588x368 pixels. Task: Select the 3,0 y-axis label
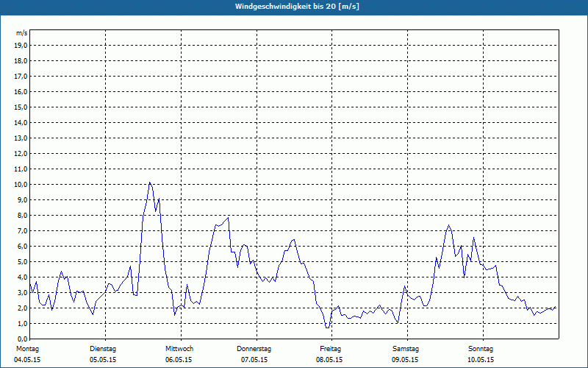pos(22,292)
